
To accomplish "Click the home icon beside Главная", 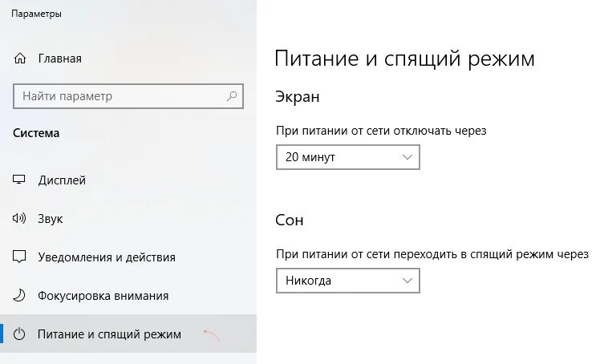I will point(21,59).
